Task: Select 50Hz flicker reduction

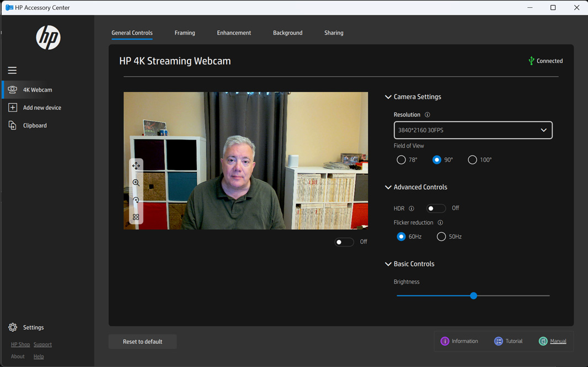Action: 441,236
